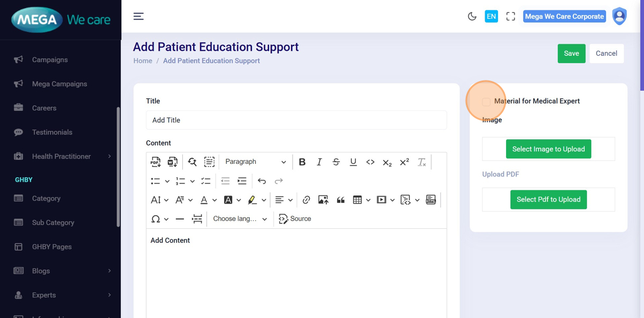Toggle dark mode with moon icon
This screenshot has width=644, height=318.
coord(472,17)
